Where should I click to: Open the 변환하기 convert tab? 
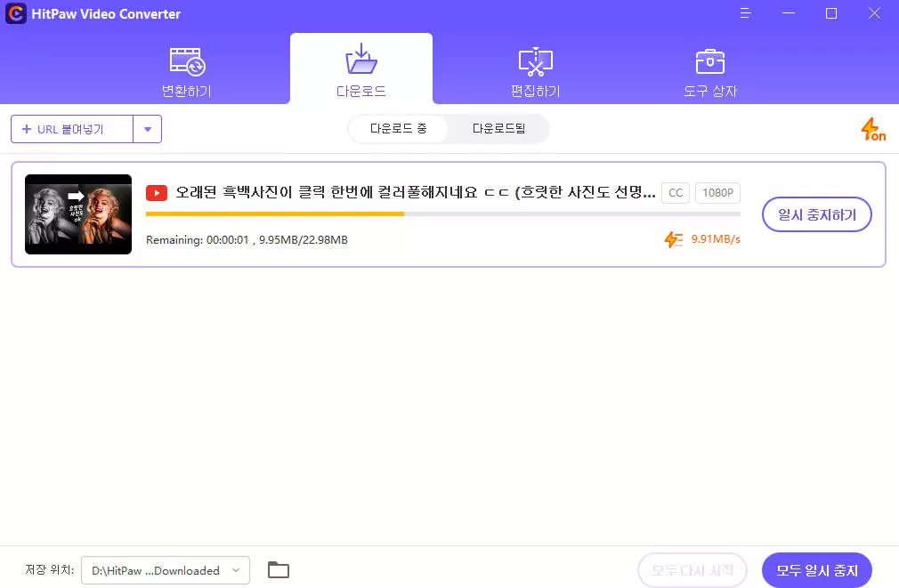[x=186, y=71]
